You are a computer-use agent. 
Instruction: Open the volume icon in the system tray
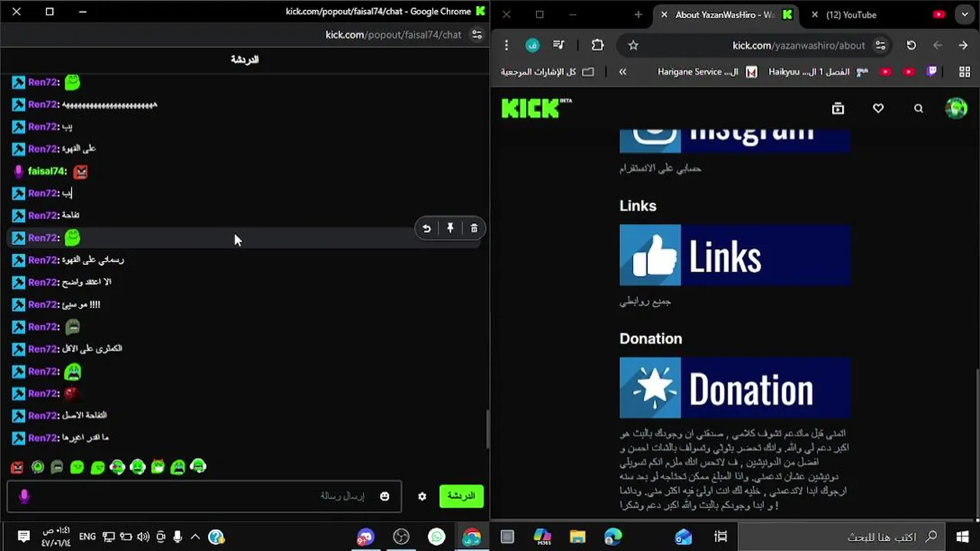pyautogui.click(x=142, y=537)
